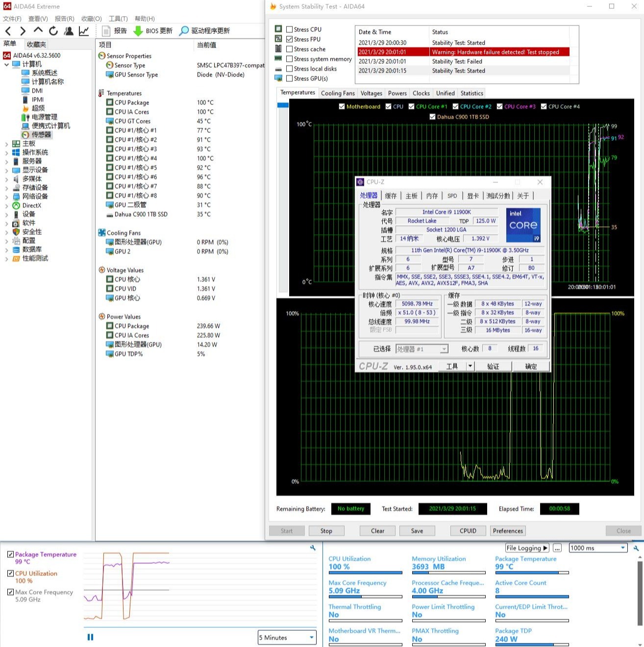This screenshot has height=647, width=644.
Task: Click the wrench icon beside 1000 ms dropdown
Action: coord(636,548)
